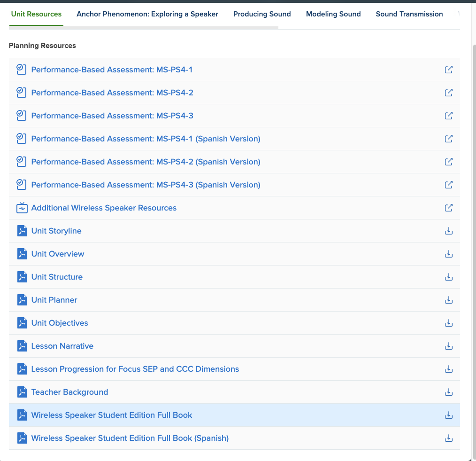Click the horizontal tab scrollbar under tabs
This screenshot has width=476, height=461.
[x=144, y=28]
